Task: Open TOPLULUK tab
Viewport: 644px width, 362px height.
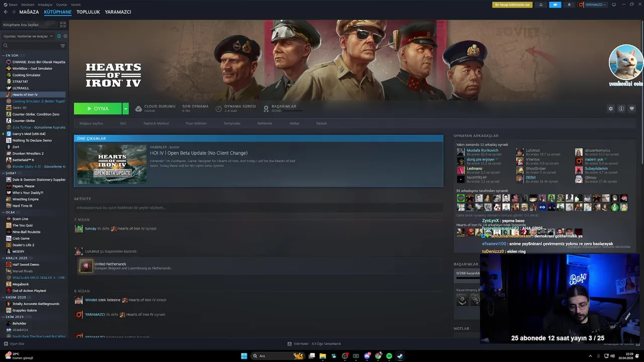Action: (x=88, y=12)
